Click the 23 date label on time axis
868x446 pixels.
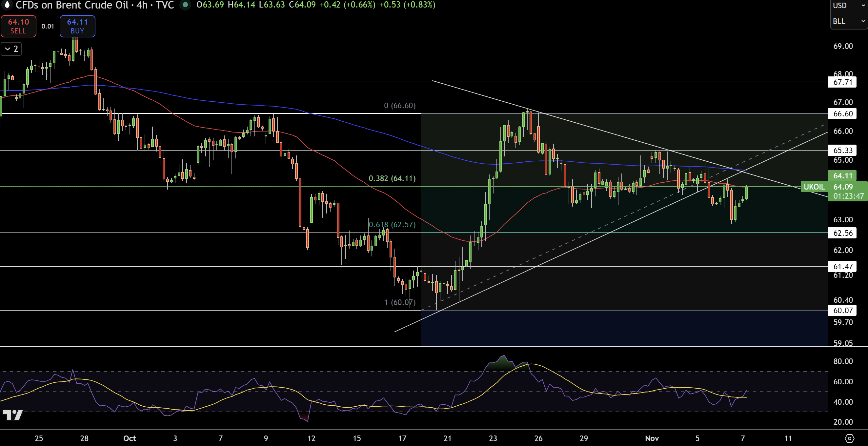tap(493, 438)
